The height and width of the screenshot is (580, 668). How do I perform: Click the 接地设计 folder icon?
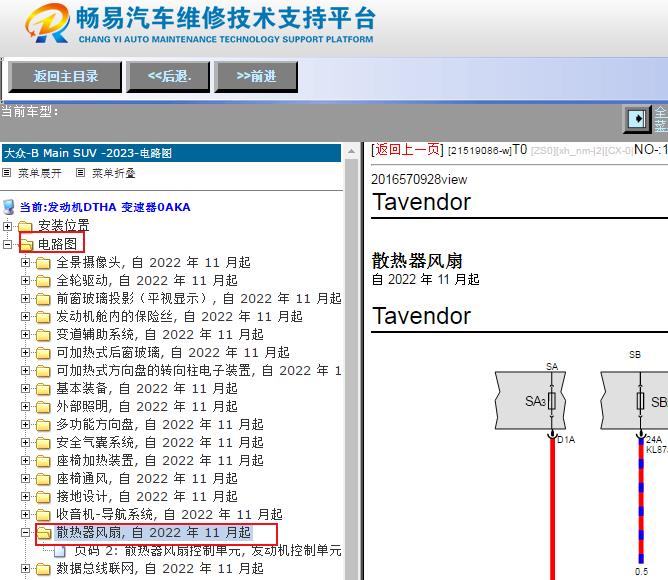[x=43, y=497]
